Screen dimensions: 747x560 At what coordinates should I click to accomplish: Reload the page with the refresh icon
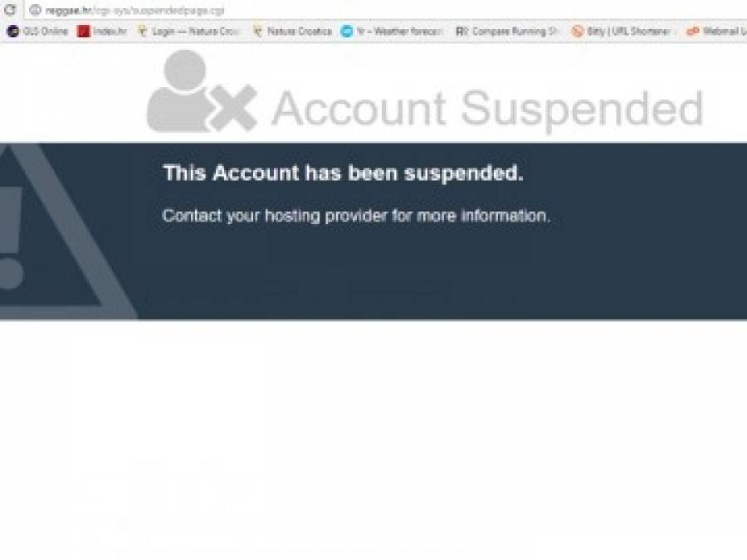(9, 9)
